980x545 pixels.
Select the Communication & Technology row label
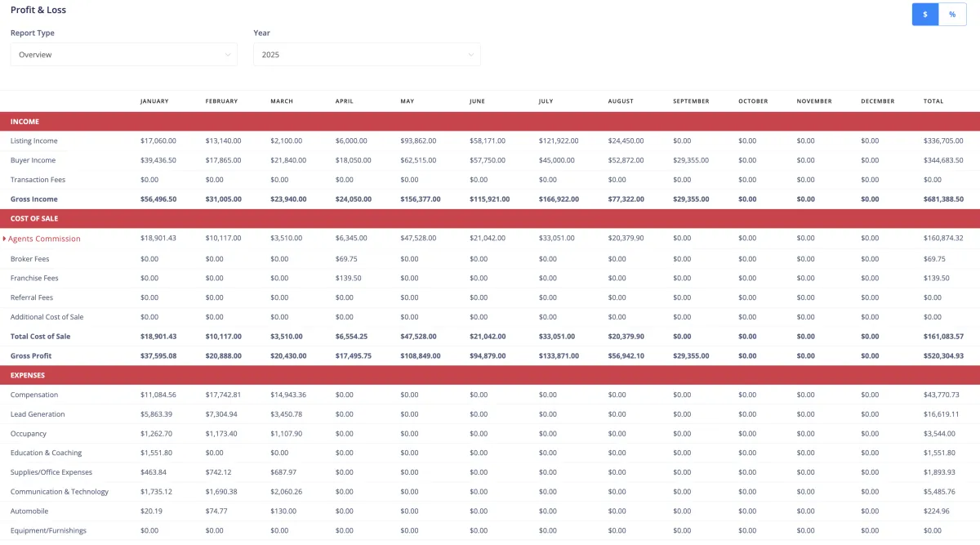60,492
